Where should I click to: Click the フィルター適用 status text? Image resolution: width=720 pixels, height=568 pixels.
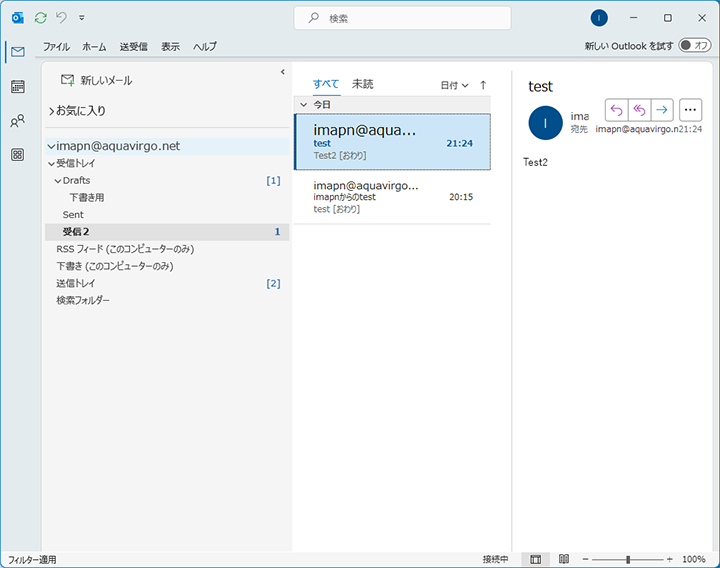(x=32, y=560)
